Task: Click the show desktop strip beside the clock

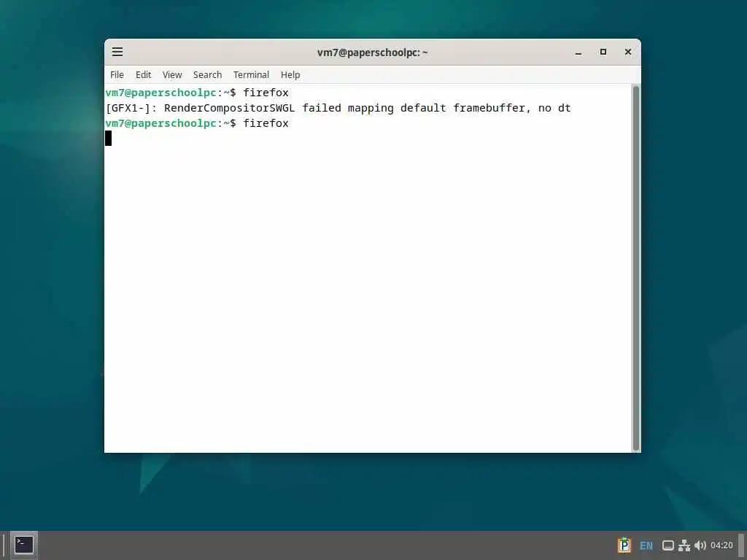Action: click(x=742, y=545)
